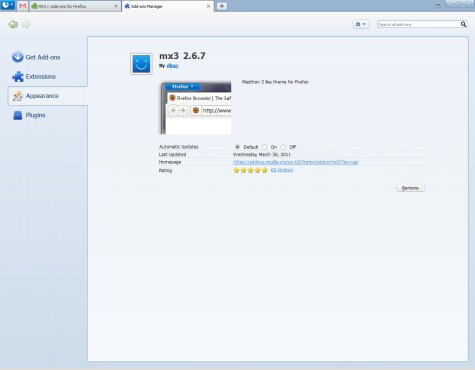Viewport: 475px width, 370px height.
Task: Click the mx3 theme smiley icon
Action: pos(141,64)
